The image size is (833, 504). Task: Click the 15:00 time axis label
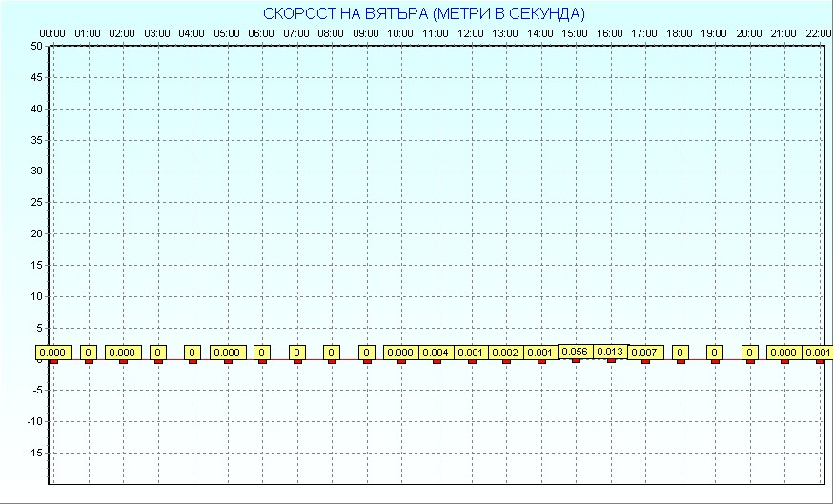point(575,33)
